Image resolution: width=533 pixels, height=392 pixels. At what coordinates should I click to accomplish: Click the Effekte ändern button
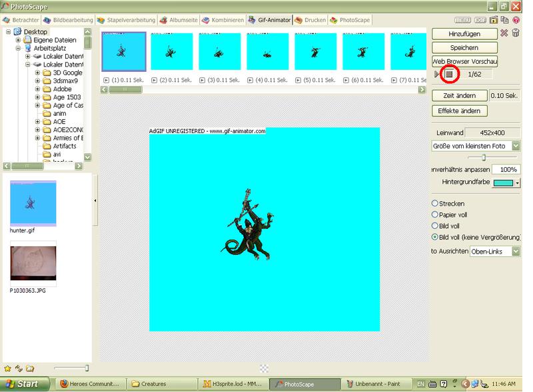coord(459,110)
